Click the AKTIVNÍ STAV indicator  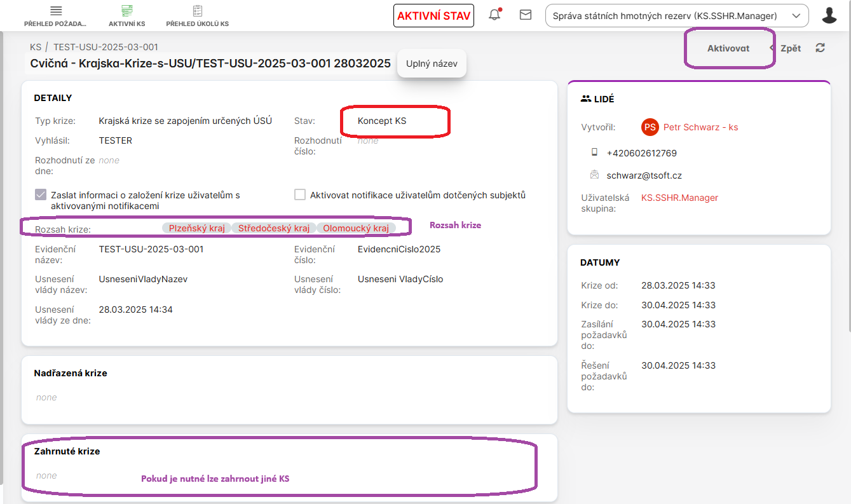point(433,16)
